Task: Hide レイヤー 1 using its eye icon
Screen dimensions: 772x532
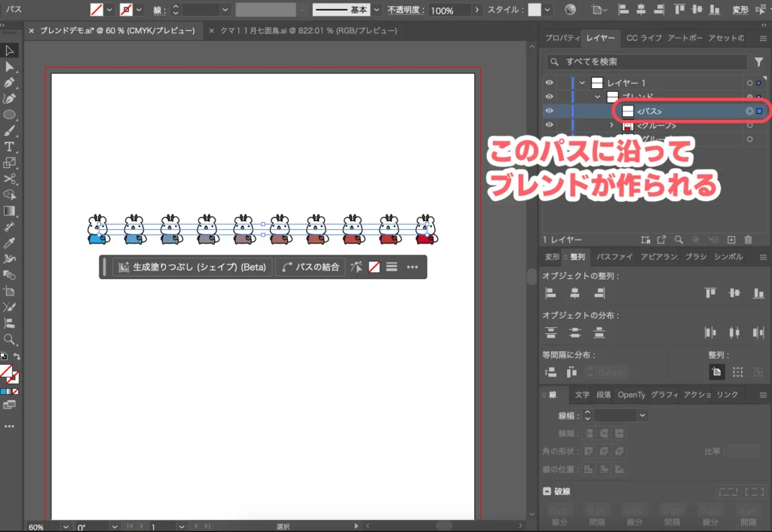Action: tap(550, 83)
